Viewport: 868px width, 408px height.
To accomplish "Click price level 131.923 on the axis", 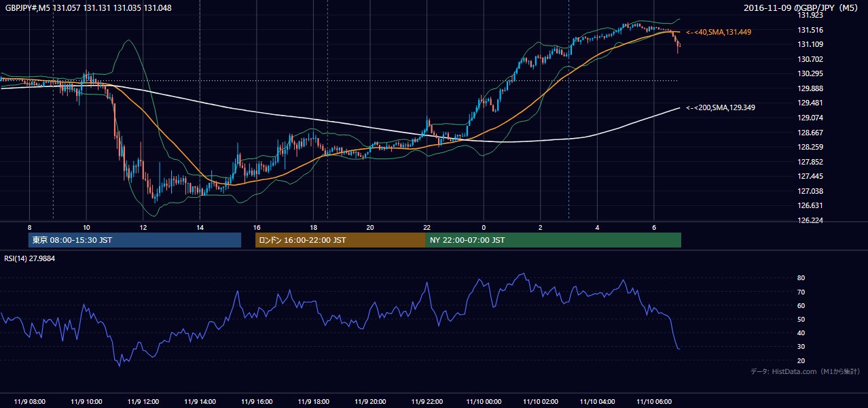I will pos(810,15).
